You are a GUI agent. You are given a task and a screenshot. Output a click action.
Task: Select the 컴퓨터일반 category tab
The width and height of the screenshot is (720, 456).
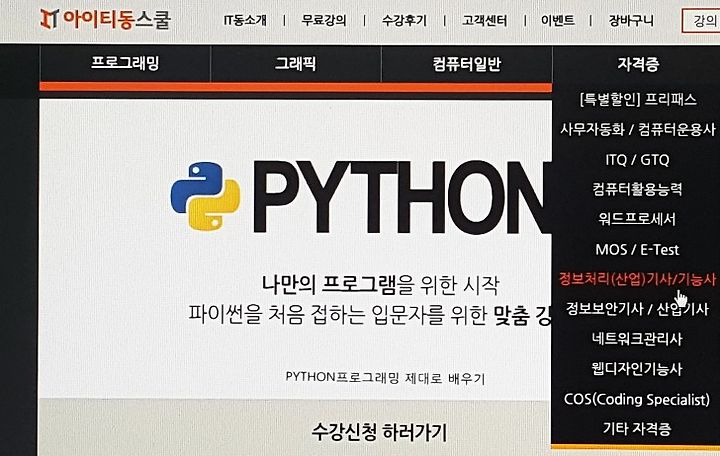coord(466,63)
